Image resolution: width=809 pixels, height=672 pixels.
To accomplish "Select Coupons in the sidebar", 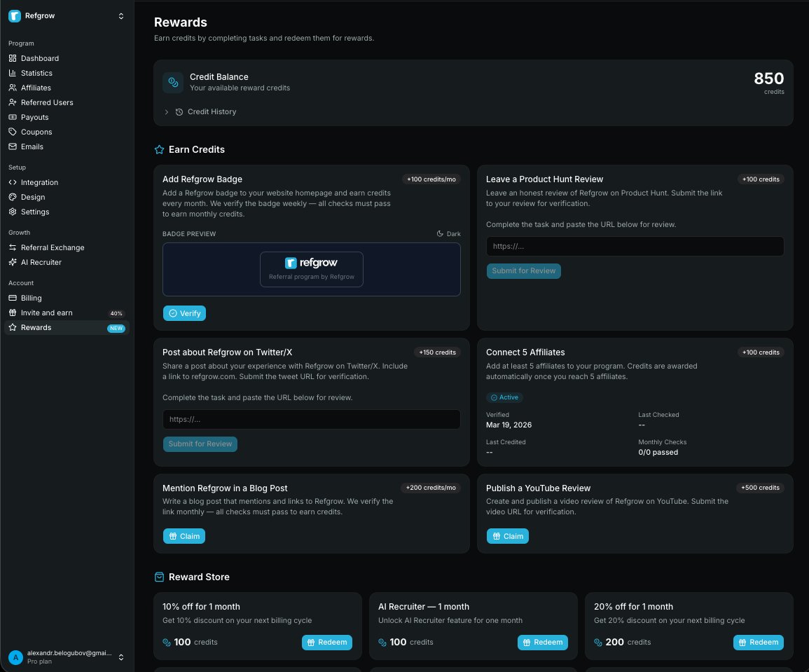I will tap(36, 132).
